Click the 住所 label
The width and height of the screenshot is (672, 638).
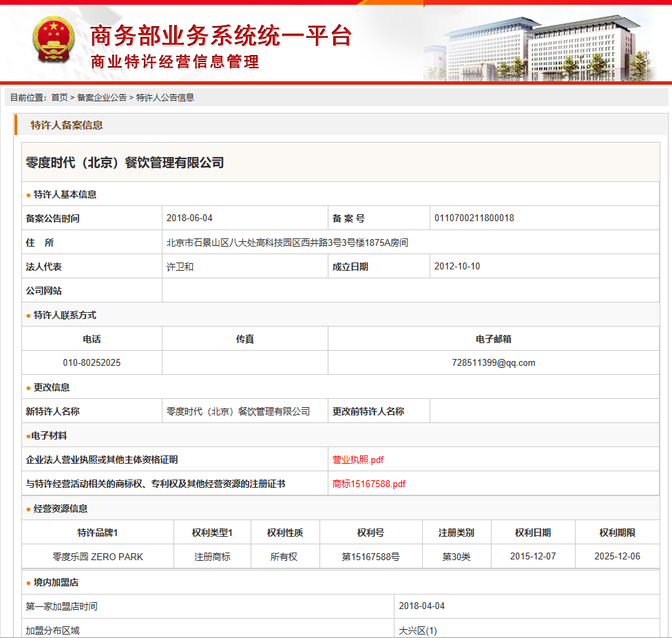point(40,243)
